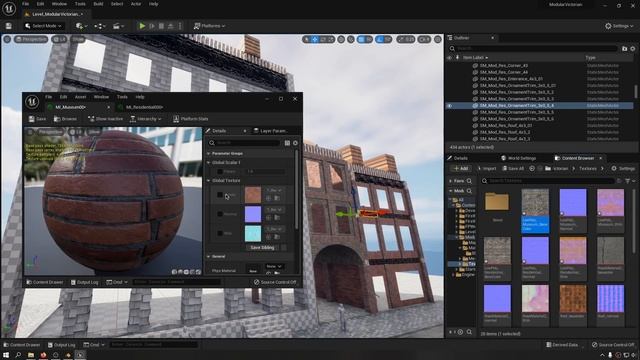This screenshot has width=640, height=360.
Task: Select the folder thumbnail in Content Browser
Action: [497, 202]
